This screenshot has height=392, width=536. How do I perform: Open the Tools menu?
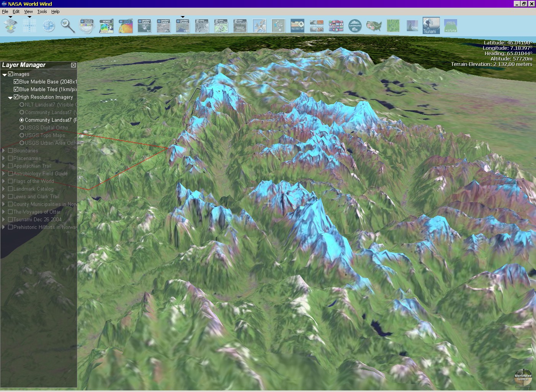coord(42,11)
